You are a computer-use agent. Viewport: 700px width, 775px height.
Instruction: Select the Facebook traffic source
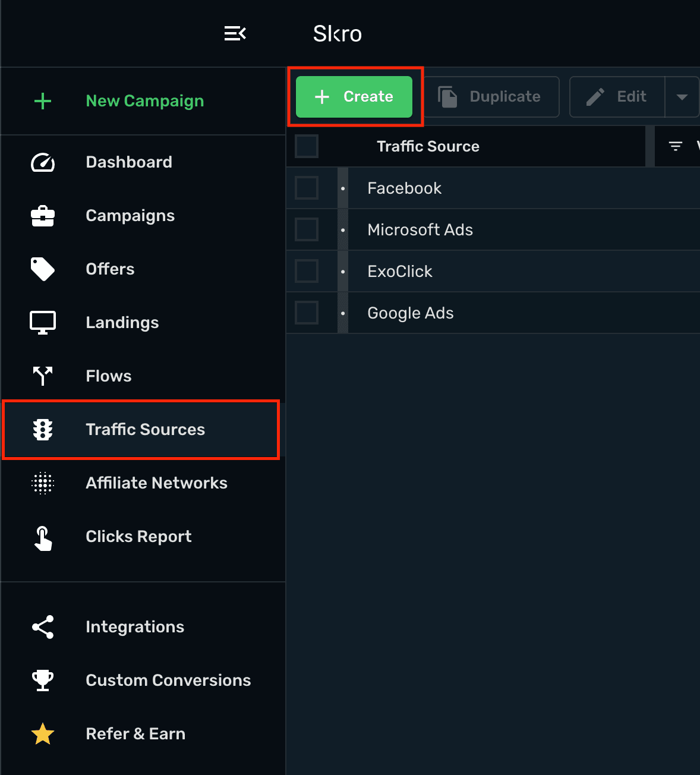tap(404, 188)
